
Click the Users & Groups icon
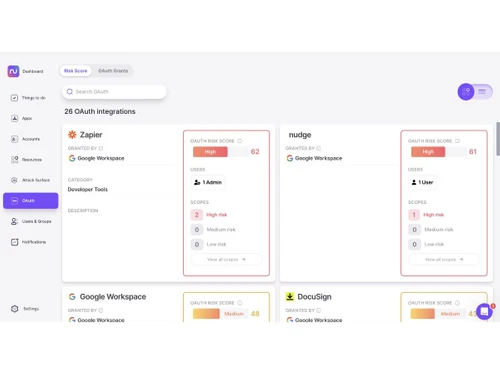pyautogui.click(x=14, y=221)
